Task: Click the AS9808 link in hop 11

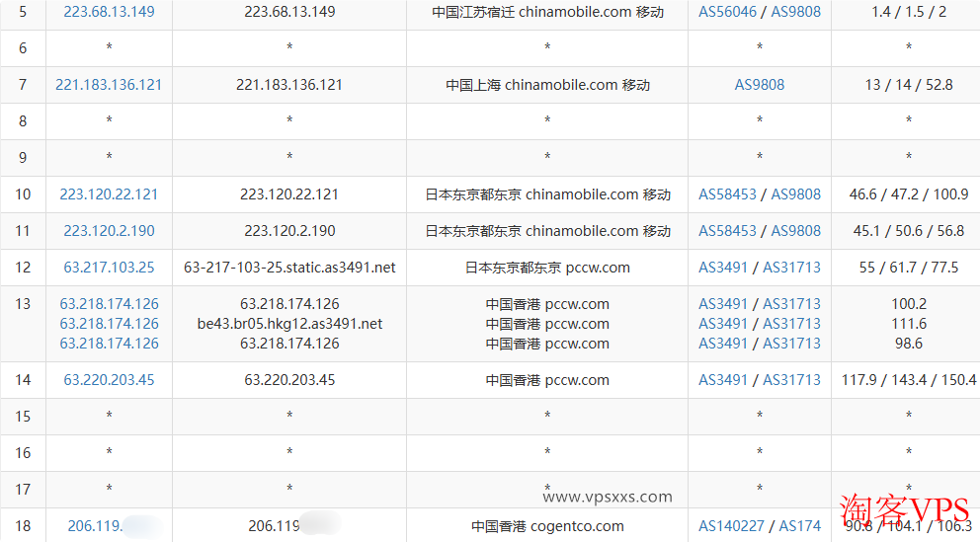Action: pos(795,231)
